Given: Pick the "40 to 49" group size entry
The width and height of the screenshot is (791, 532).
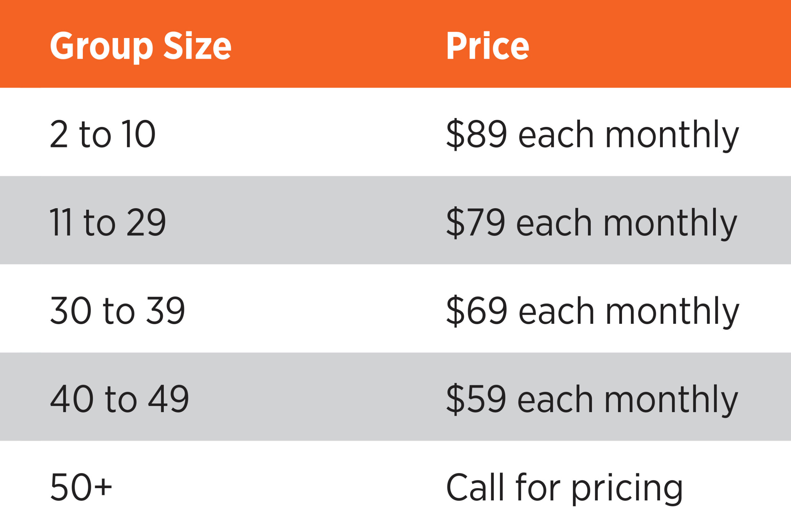Looking at the screenshot, I should (120, 399).
